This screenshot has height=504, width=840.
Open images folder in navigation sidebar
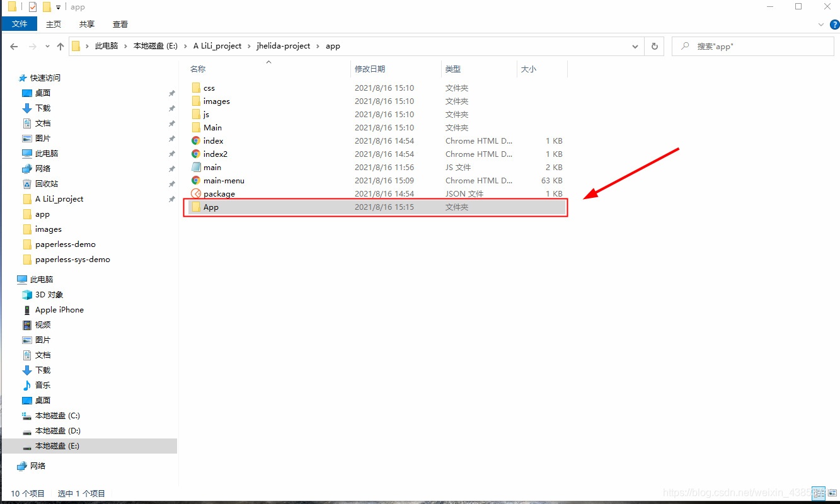[49, 229]
